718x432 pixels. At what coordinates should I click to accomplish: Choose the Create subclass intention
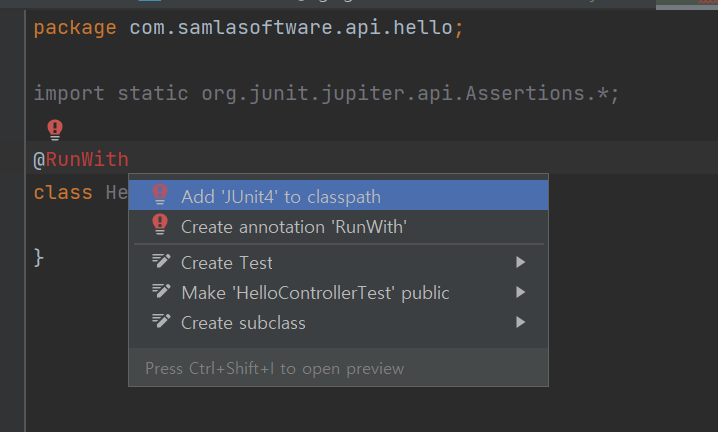click(x=338, y=323)
